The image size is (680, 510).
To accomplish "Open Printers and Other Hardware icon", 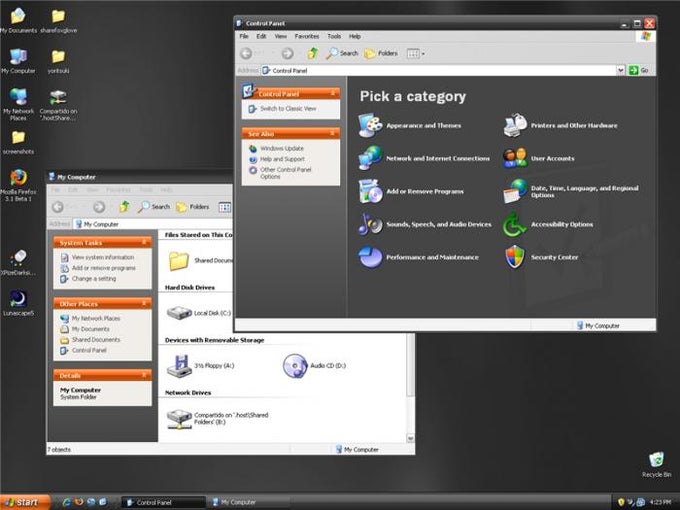I will point(515,125).
